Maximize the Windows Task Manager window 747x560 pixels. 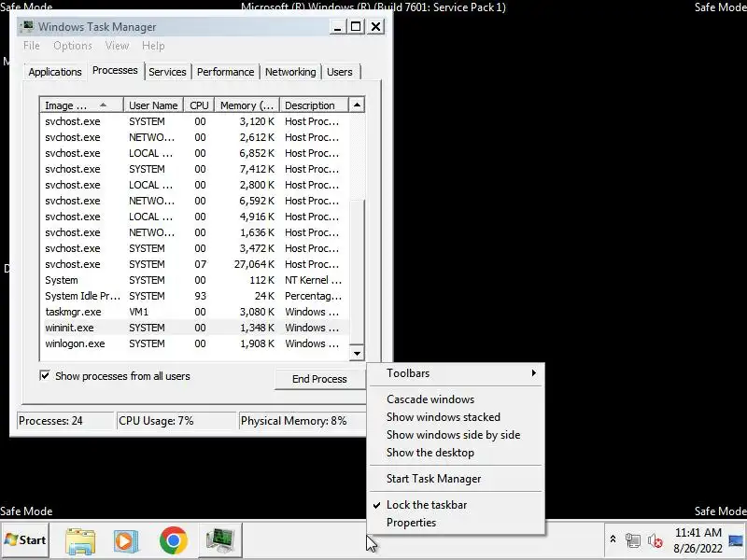[x=356, y=27]
